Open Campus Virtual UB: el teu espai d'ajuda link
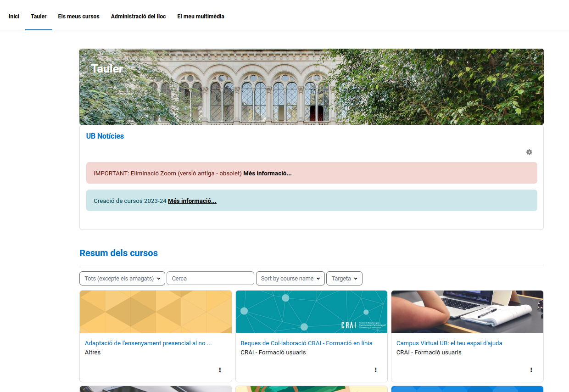The image size is (569, 392). pyautogui.click(x=449, y=343)
